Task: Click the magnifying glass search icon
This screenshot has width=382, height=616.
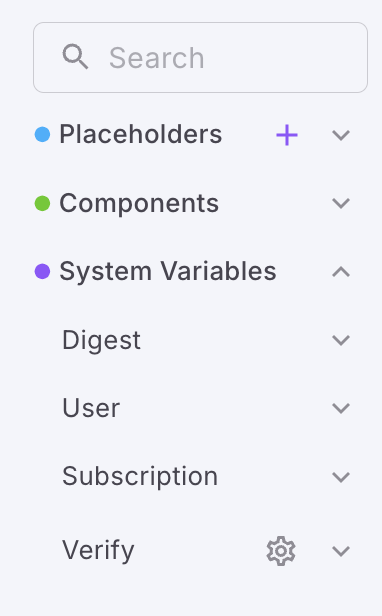Action: tap(75, 57)
